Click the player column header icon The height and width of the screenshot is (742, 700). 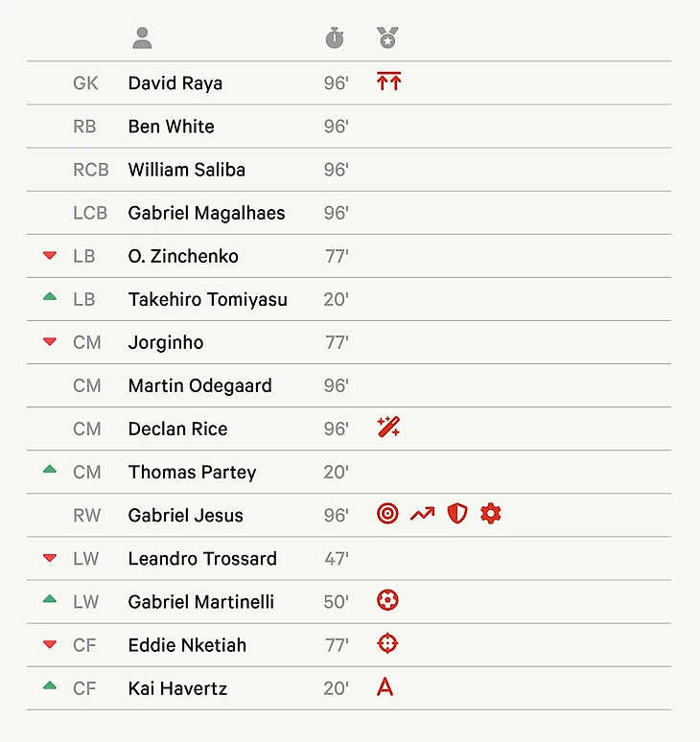142,38
